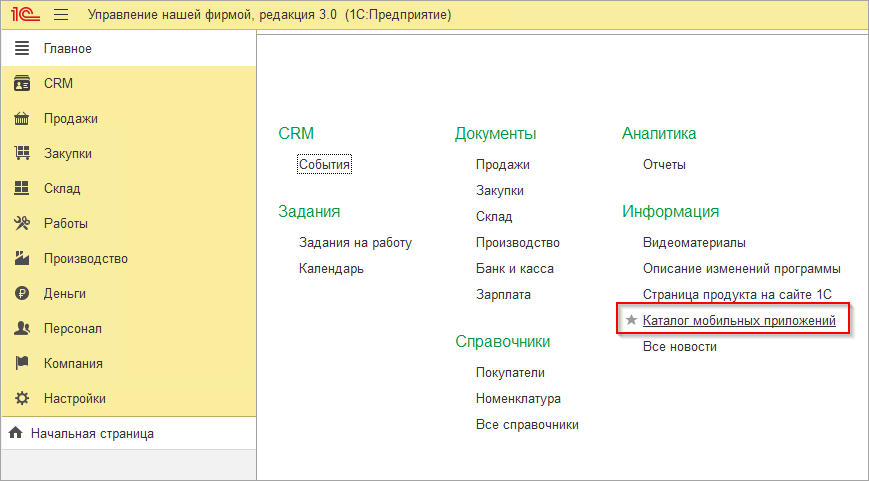This screenshot has height=481, width=869.
Task: Click the CRM contact card icon
Action: click(x=22, y=84)
